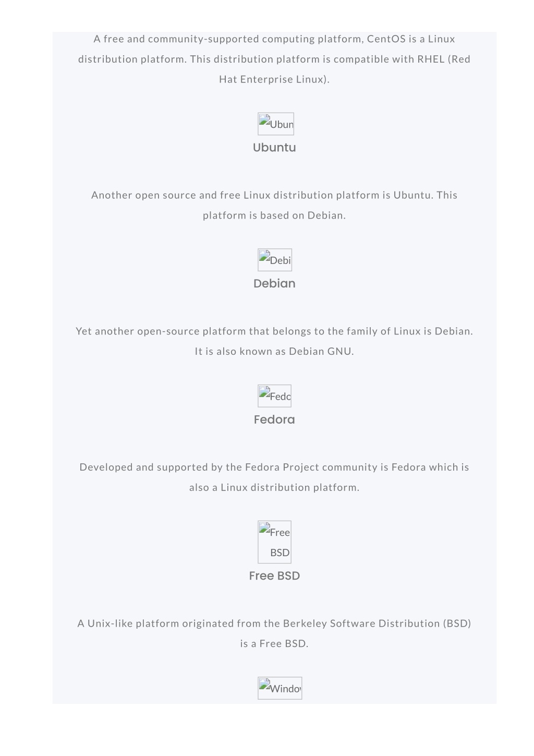Click the broken Windows image icon
The image size is (534, 756).
point(280,688)
